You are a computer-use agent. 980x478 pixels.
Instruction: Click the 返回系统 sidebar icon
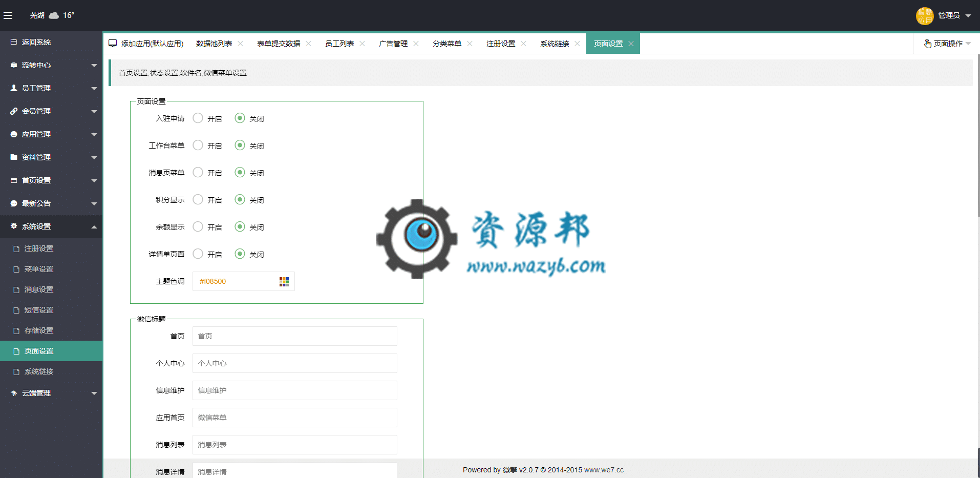click(14, 42)
